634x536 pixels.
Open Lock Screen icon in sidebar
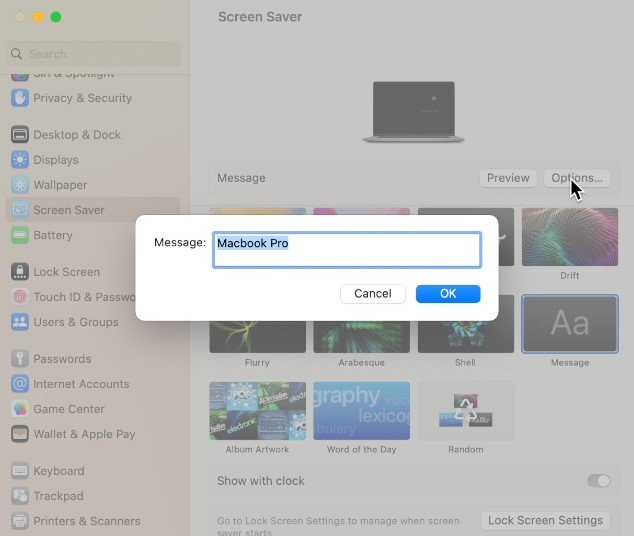click(19, 272)
